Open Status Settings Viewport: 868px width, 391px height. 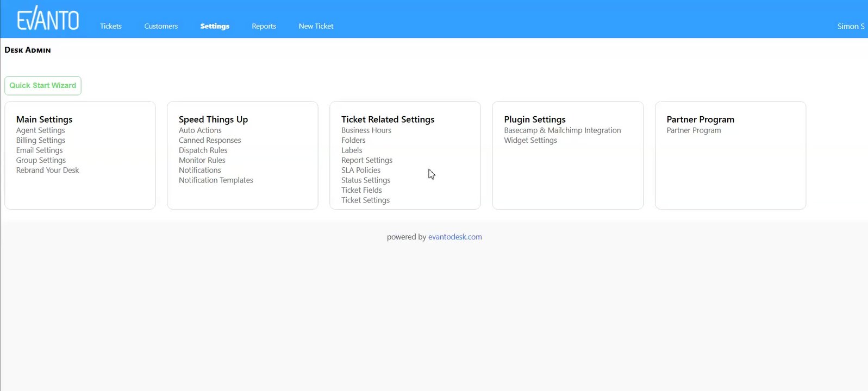pos(366,180)
